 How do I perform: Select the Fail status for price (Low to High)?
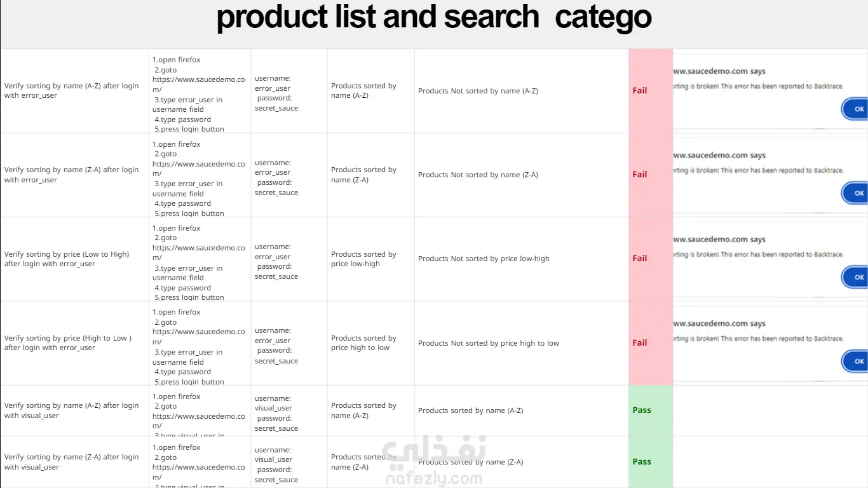[640, 259]
